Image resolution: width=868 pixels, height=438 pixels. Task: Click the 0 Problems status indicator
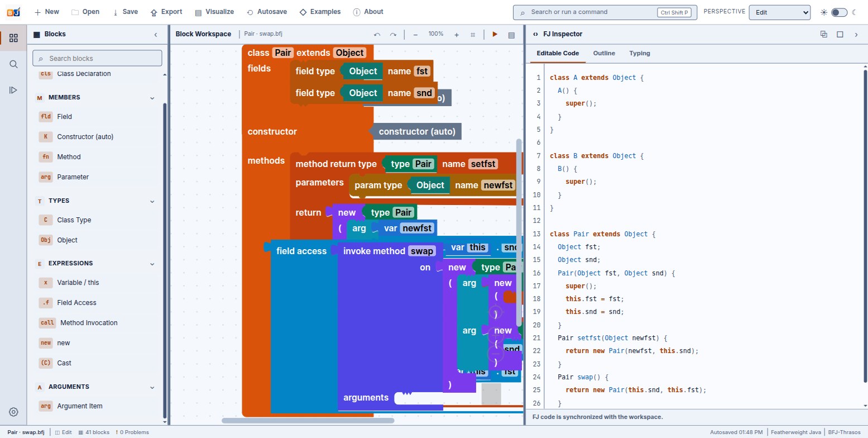point(132,432)
